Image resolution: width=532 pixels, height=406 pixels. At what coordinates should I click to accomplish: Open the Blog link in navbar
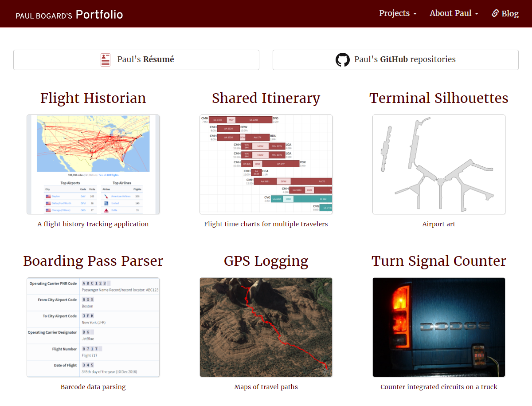pyautogui.click(x=505, y=13)
